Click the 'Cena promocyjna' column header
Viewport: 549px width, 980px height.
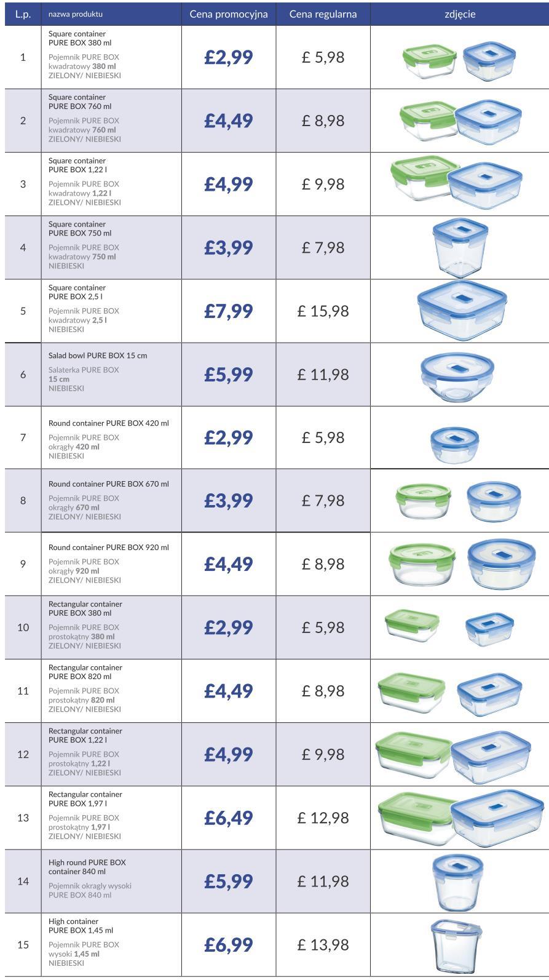(x=229, y=14)
